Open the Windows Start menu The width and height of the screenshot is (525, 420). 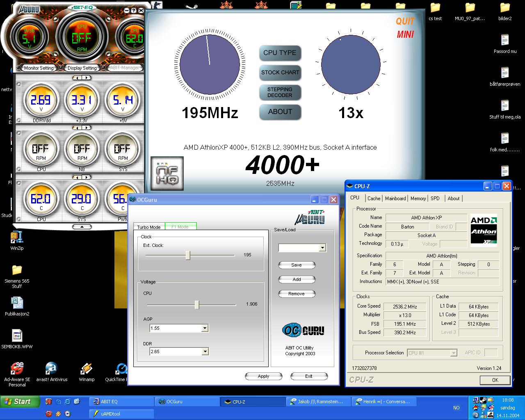click(20, 402)
